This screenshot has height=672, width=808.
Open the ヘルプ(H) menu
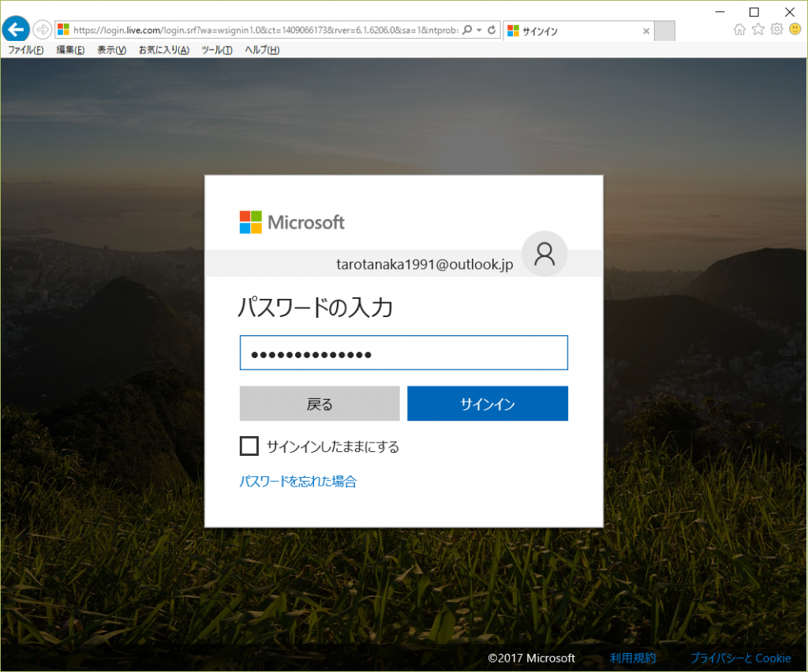262,50
